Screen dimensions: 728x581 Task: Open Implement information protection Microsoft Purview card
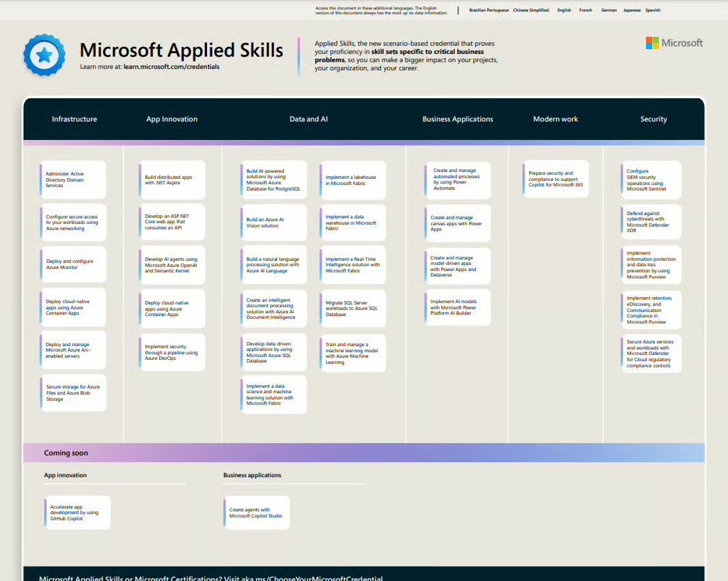pyautogui.click(x=651, y=265)
